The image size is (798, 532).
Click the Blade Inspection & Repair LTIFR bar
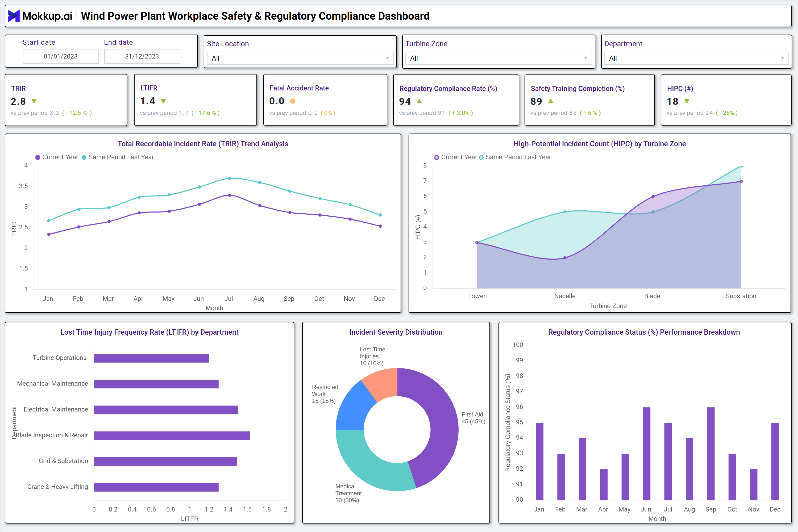172,436
